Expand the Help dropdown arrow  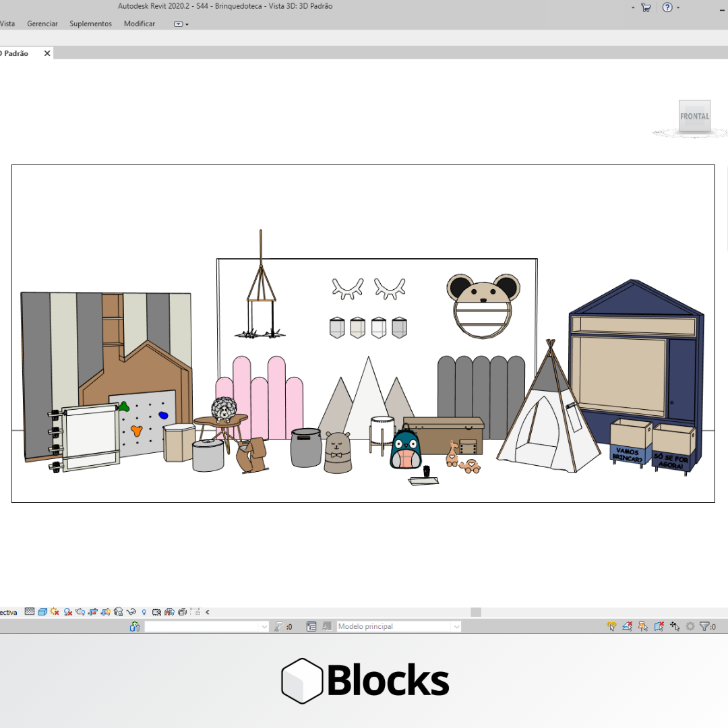678,7
